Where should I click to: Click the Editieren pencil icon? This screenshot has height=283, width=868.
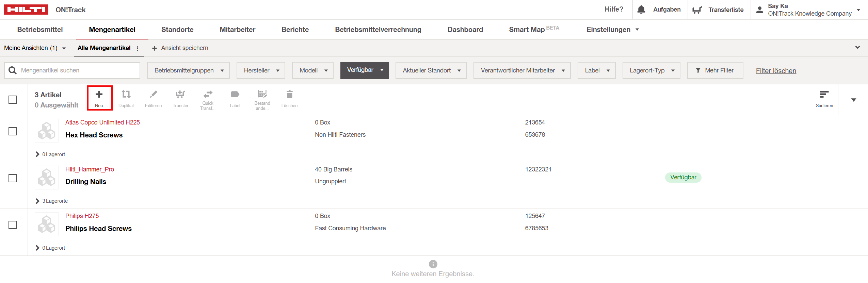(154, 95)
